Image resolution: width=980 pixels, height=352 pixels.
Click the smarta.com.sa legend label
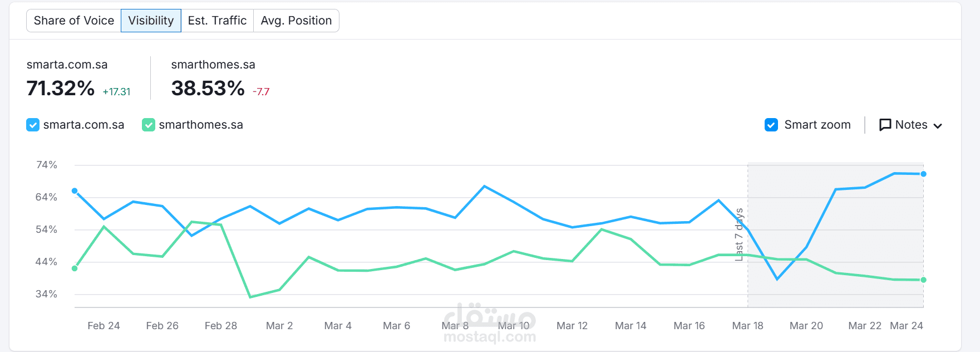pyautogui.click(x=83, y=125)
